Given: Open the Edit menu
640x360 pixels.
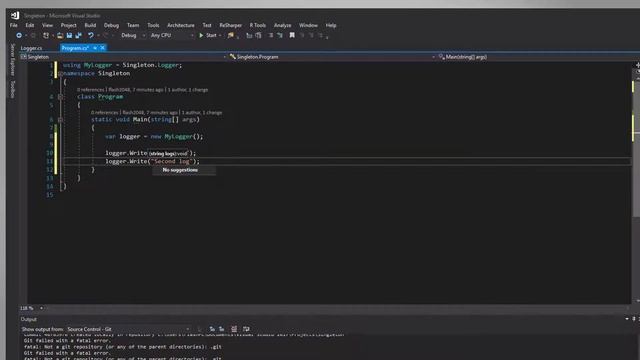Looking at the screenshot, I should click(30, 25).
